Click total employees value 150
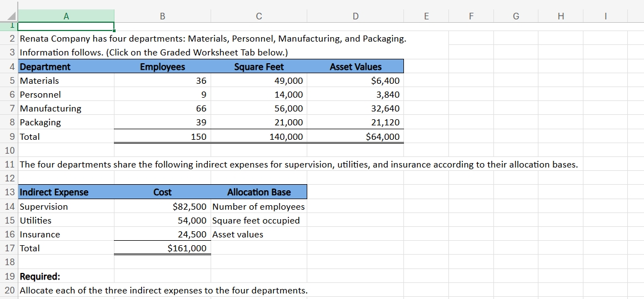Screen dimensions: 644x299 point(162,136)
